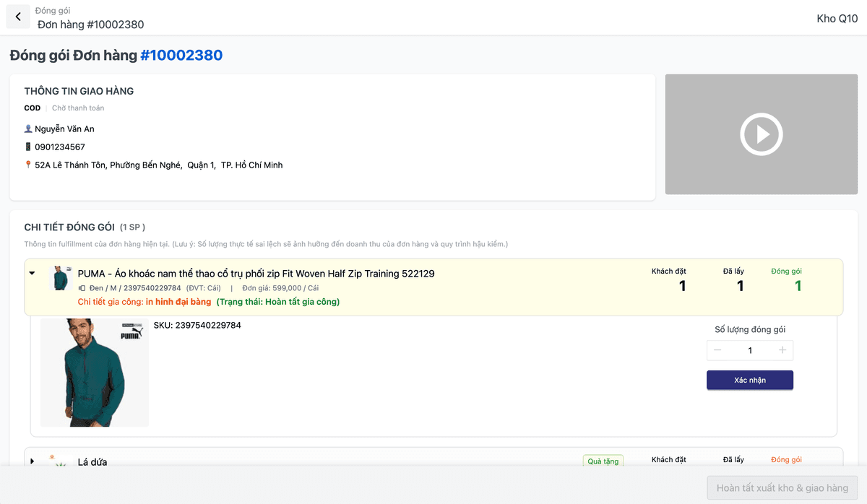Open the large PUMA jacket image
This screenshot has height=504, width=867.
tap(94, 373)
